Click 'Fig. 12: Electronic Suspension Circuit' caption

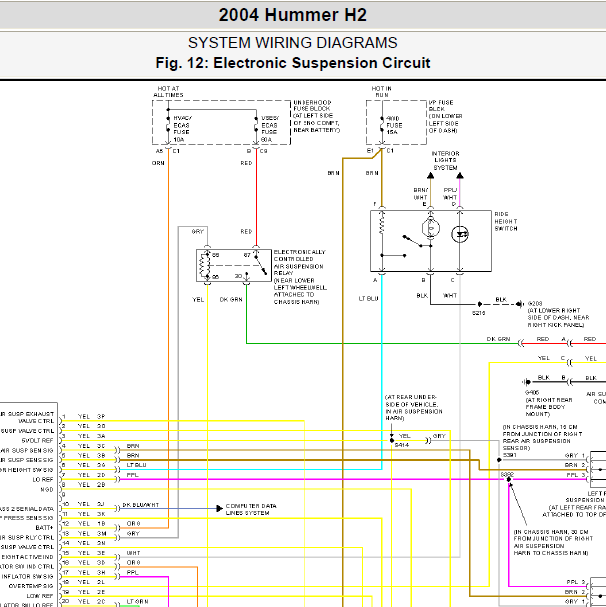point(293,63)
